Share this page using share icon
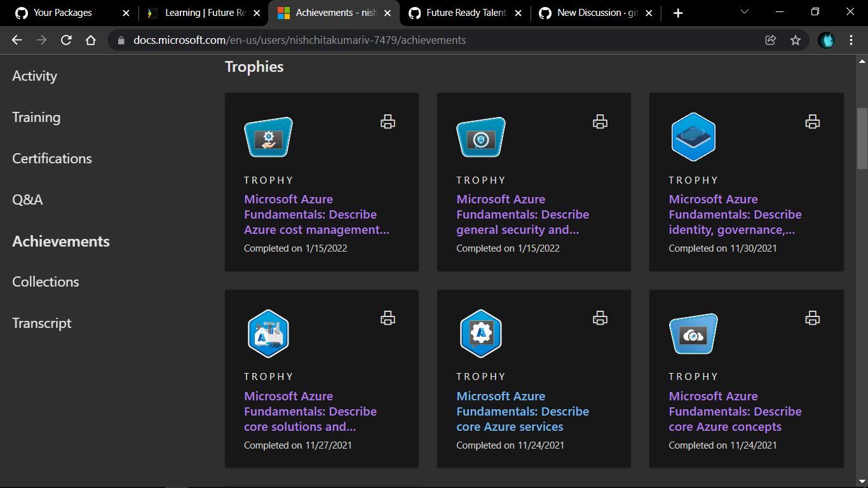The width and height of the screenshot is (868, 488). (x=771, y=40)
